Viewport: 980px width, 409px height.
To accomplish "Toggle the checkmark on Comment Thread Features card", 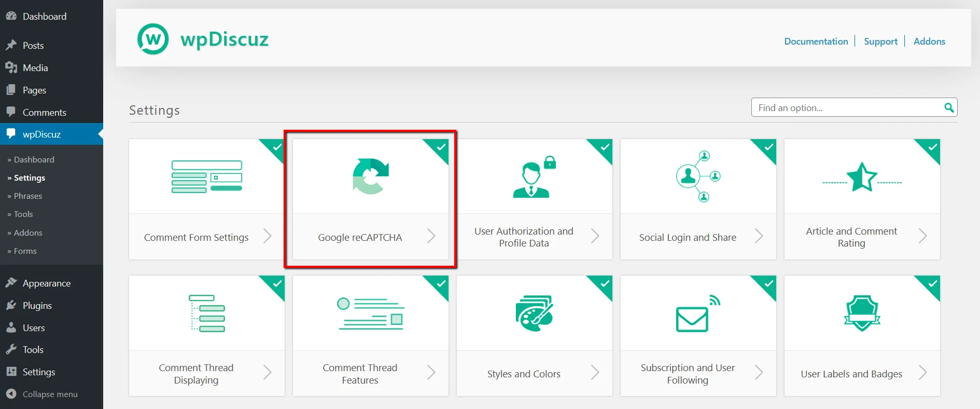I will (441, 283).
